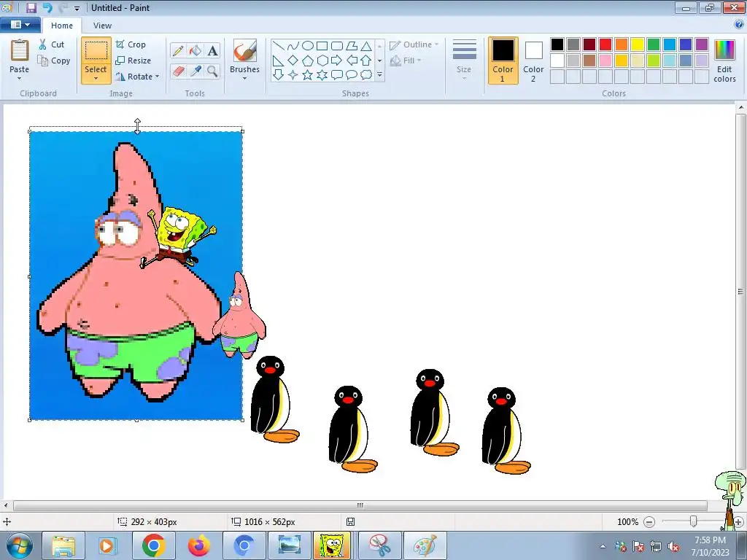The image size is (747, 560).
Task: Choose the Right arrow shape
Action: point(337,61)
